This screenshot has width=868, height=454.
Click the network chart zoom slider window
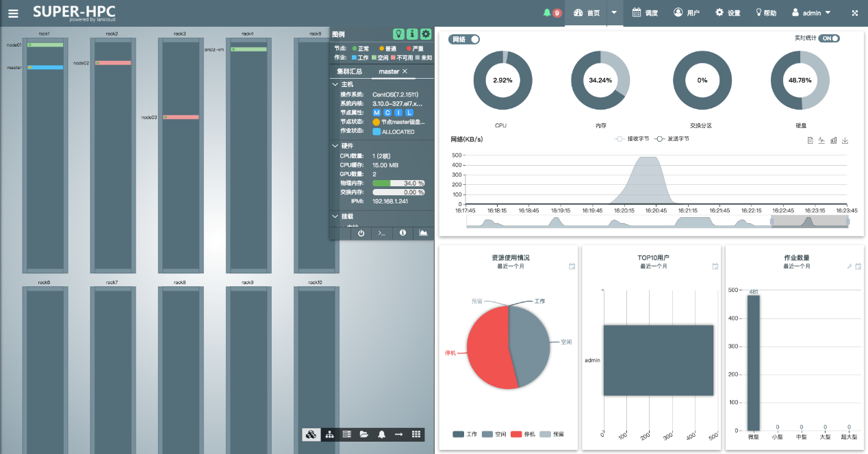click(809, 221)
